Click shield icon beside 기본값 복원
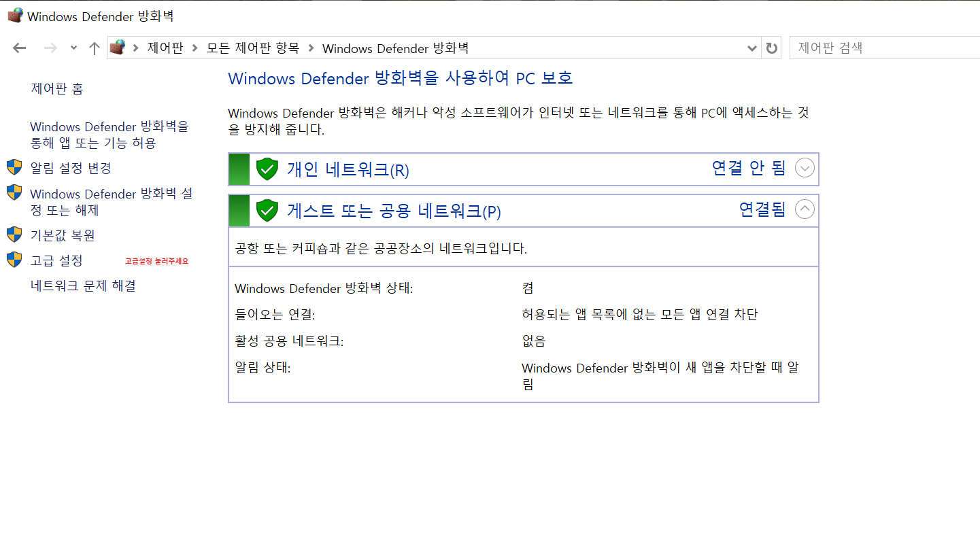 [x=14, y=235]
